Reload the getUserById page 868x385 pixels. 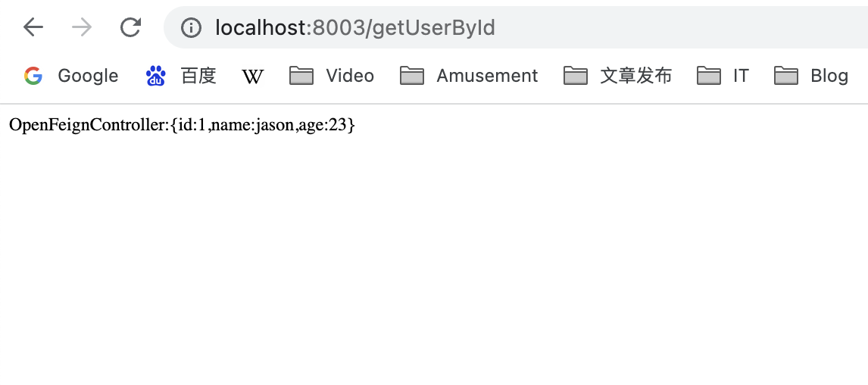coord(130,27)
